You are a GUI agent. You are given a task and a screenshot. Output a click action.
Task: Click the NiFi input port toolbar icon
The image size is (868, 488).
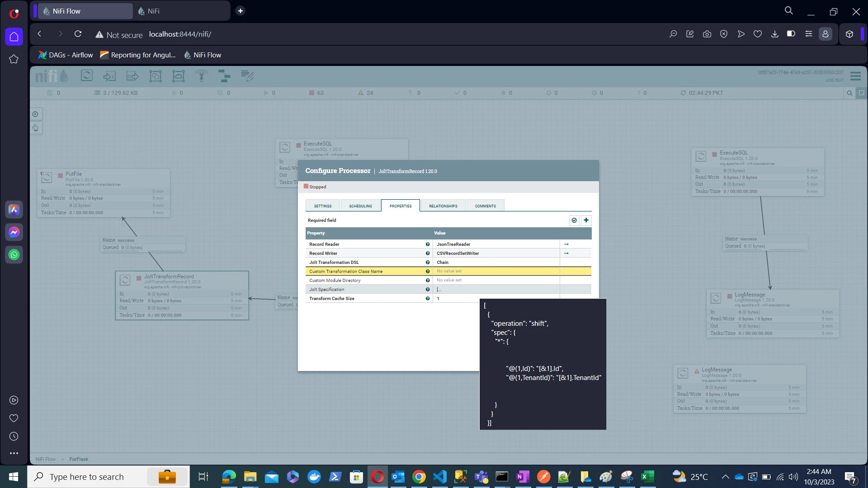pyautogui.click(x=109, y=75)
